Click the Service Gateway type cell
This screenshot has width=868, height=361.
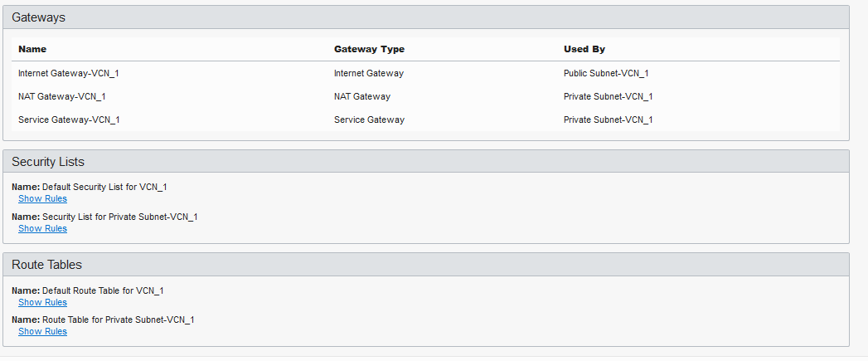tap(369, 120)
